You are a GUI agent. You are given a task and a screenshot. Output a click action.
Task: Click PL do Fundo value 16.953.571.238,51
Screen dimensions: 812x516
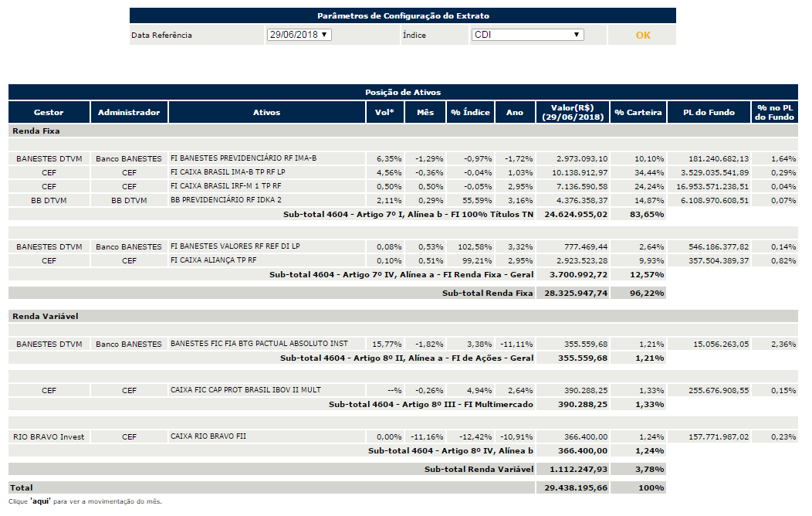[x=712, y=186]
